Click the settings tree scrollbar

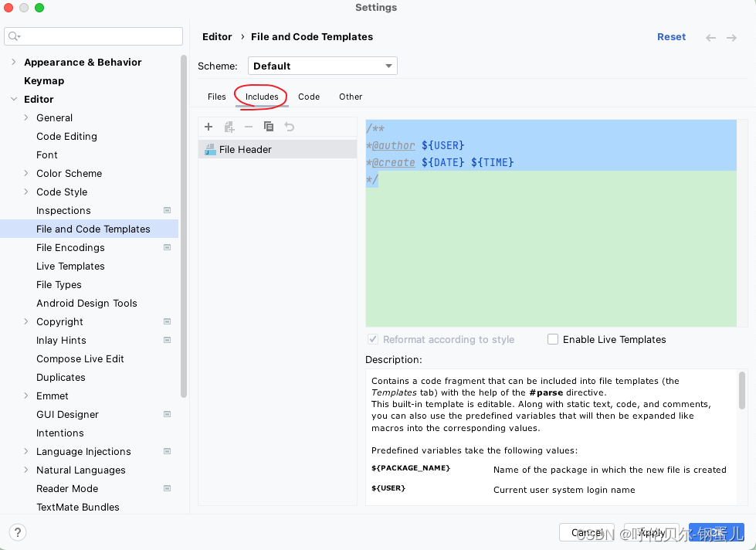click(x=183, y=227)
